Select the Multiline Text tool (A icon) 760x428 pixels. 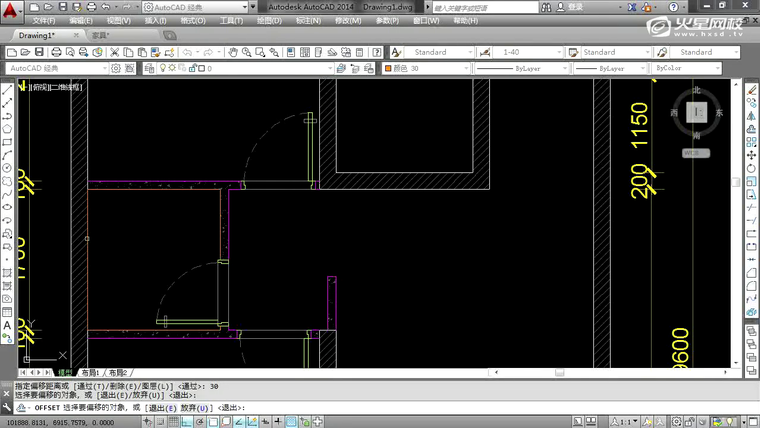(x=7, y=325)
